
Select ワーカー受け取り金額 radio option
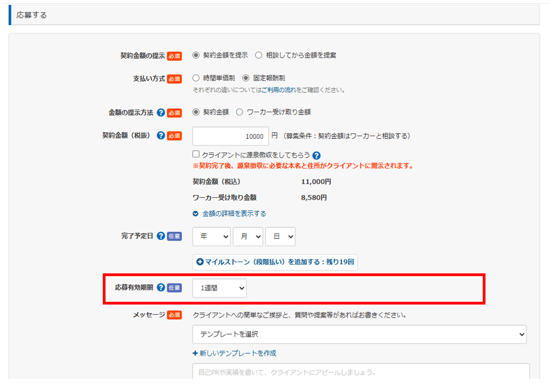coord(239,112)
